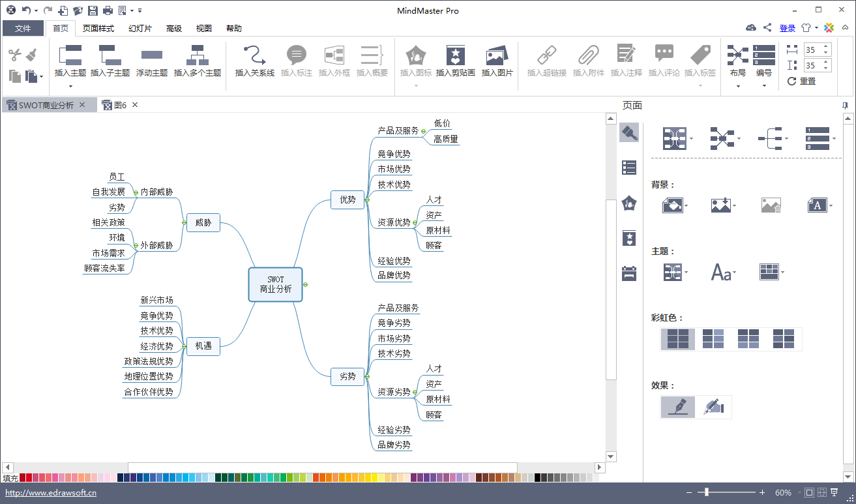The image size is (856, 504).
Task: Add a 浮动主题 floating topic
Action: [152, 55]
